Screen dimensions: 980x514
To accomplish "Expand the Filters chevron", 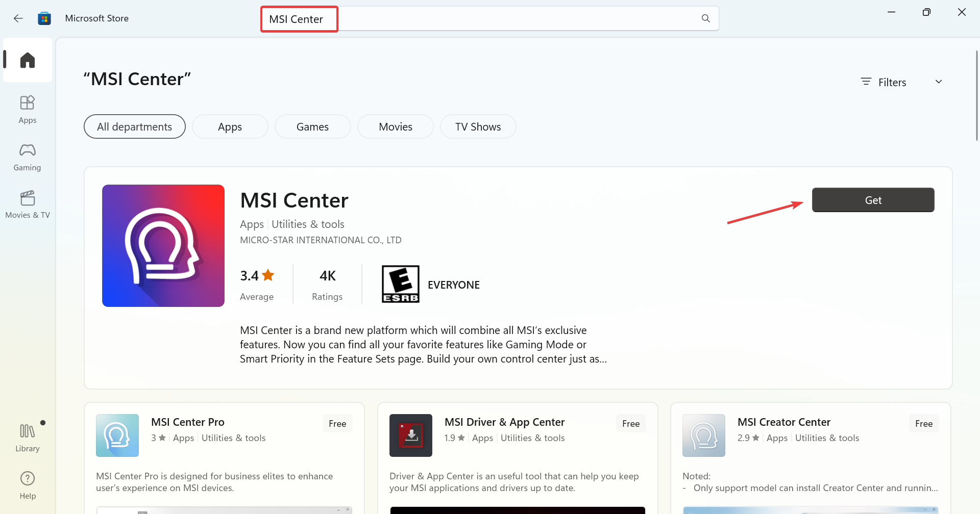I will tap(939, 82).
